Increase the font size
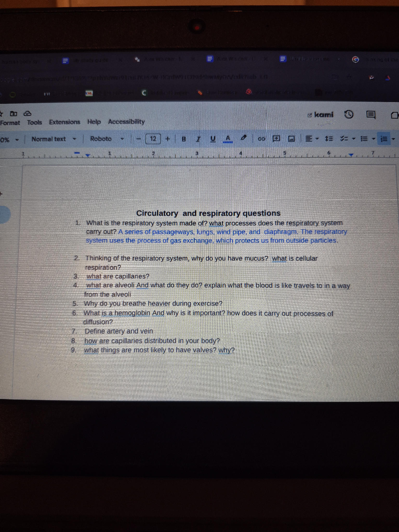The height and width of the screenshot is (532, 399). 168,139
